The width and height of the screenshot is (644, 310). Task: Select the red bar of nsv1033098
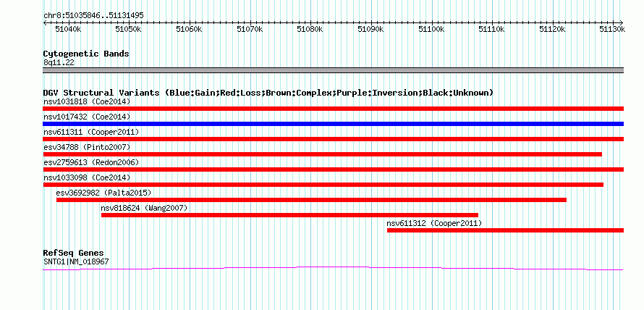pyautogui.click(x=323, y=185)
